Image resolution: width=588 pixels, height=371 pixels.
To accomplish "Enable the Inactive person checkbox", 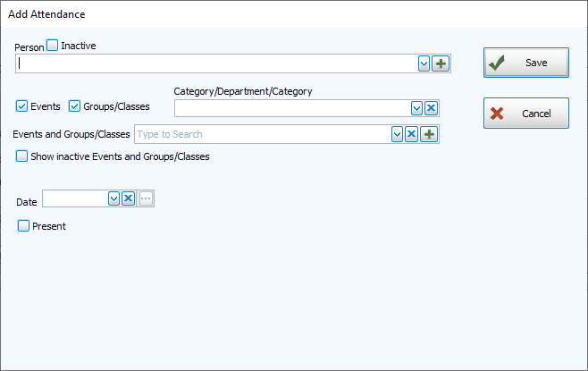I will tap(52, 45).
